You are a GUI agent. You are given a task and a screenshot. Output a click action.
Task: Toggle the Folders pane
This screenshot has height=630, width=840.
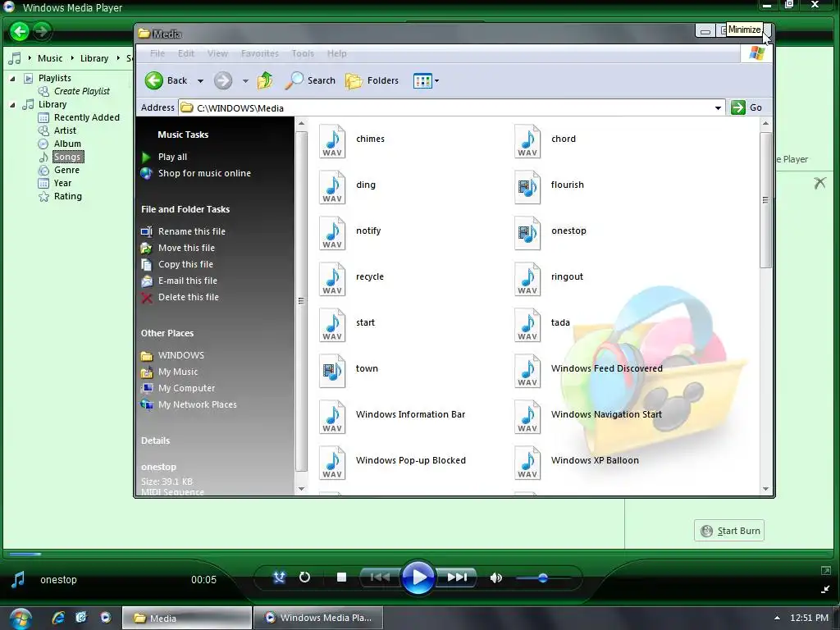372,80
